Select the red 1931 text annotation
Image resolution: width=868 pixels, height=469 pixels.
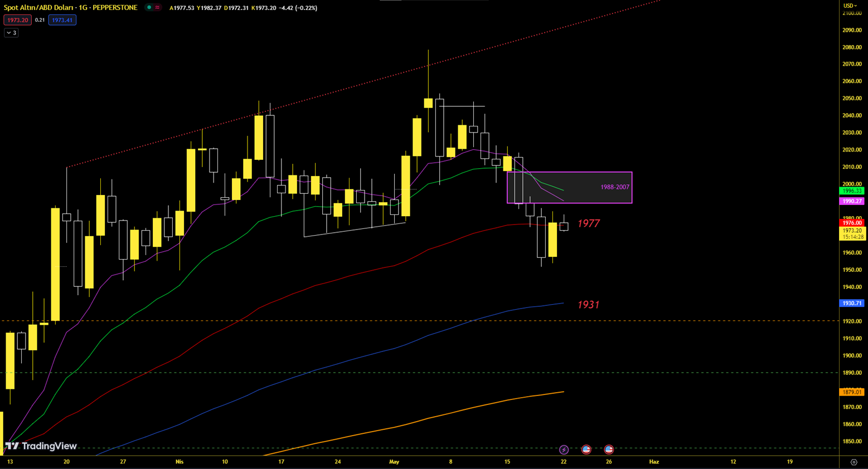tap(588, 305)
